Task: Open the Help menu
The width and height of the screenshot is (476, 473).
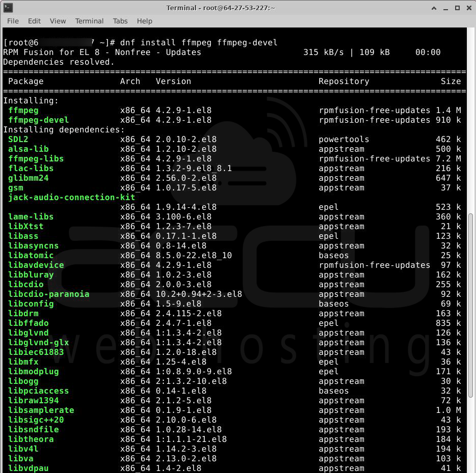Action: [145, 21]
